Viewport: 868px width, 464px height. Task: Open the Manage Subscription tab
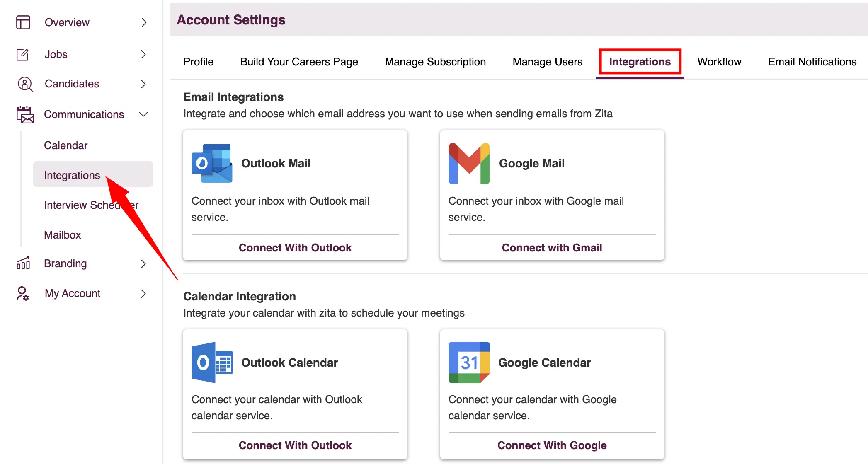tap(435, 62)
